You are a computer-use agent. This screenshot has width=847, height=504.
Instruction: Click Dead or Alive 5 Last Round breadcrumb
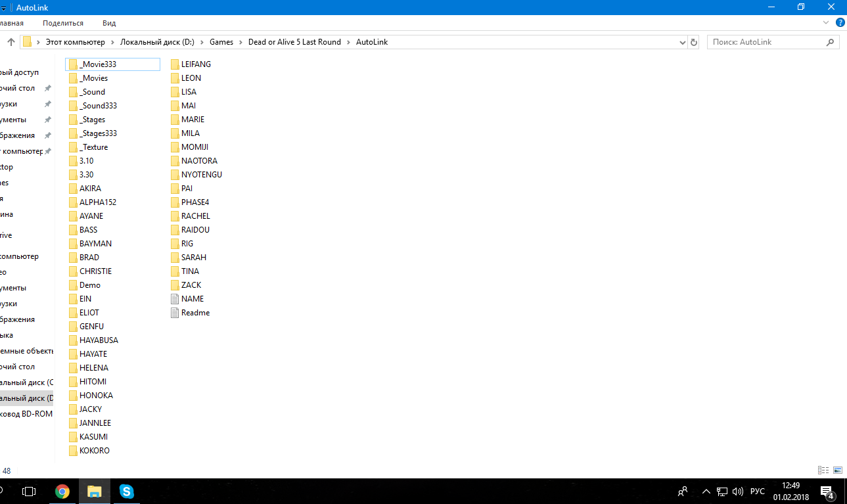click(x=294, y=42)
